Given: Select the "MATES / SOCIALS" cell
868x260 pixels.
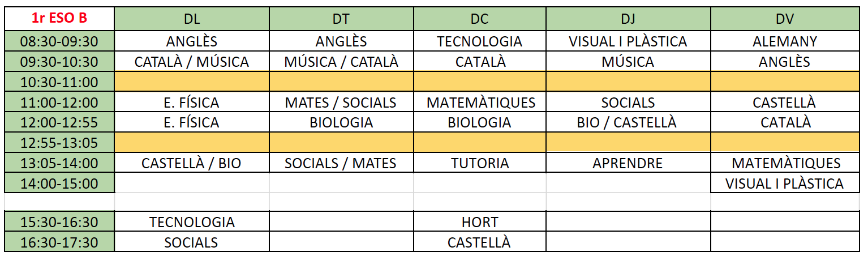Looking at the screenshot, I should [x=341, y=103].
